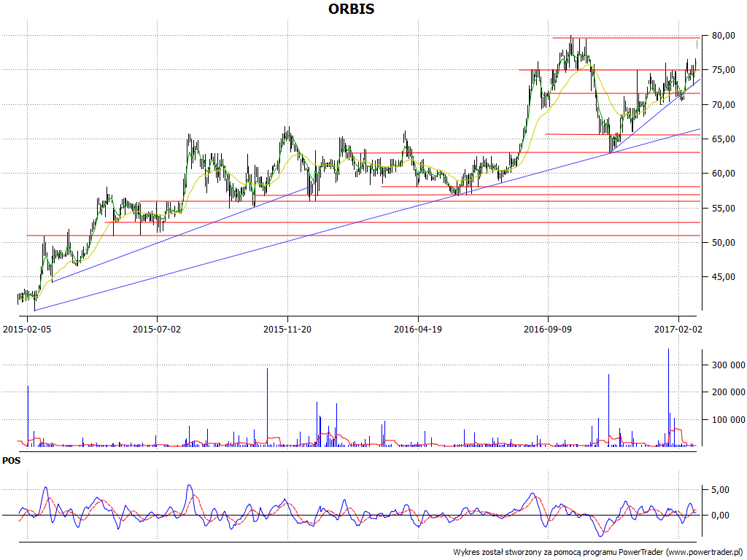Click the 2015-11-20 date label
Viewport: 747px width, 560px height.
[x=287, y=329]
